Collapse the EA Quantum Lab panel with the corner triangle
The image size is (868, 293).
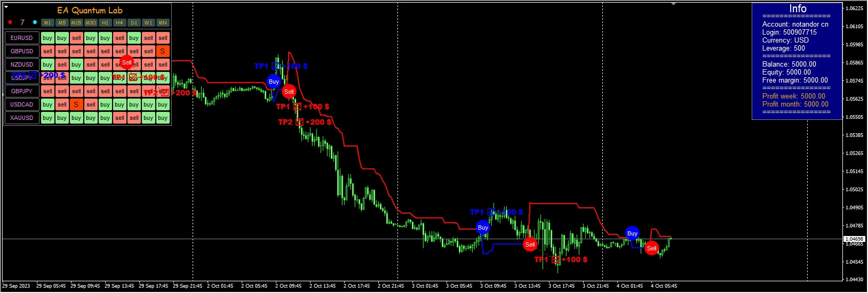pos(6,7)
